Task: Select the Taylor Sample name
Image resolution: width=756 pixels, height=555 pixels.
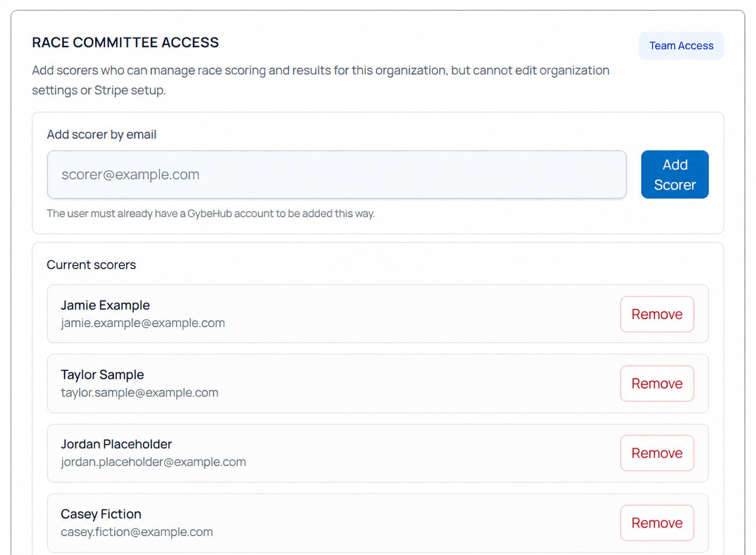Action: click(x=102, y=375)
